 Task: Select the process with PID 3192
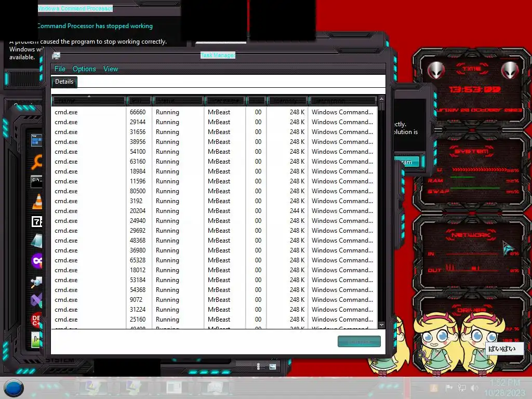point(215,201)
